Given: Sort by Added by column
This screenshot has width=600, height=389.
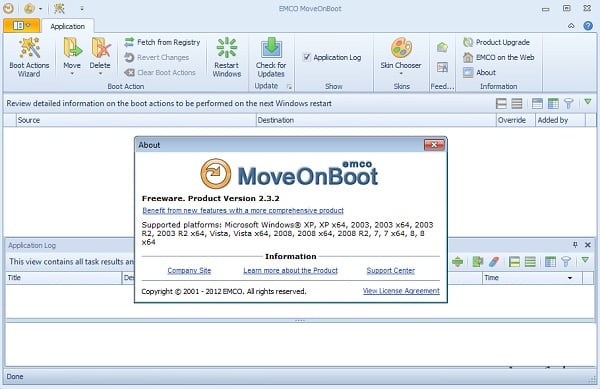Looking at the screenshot, I should (560, 120).
